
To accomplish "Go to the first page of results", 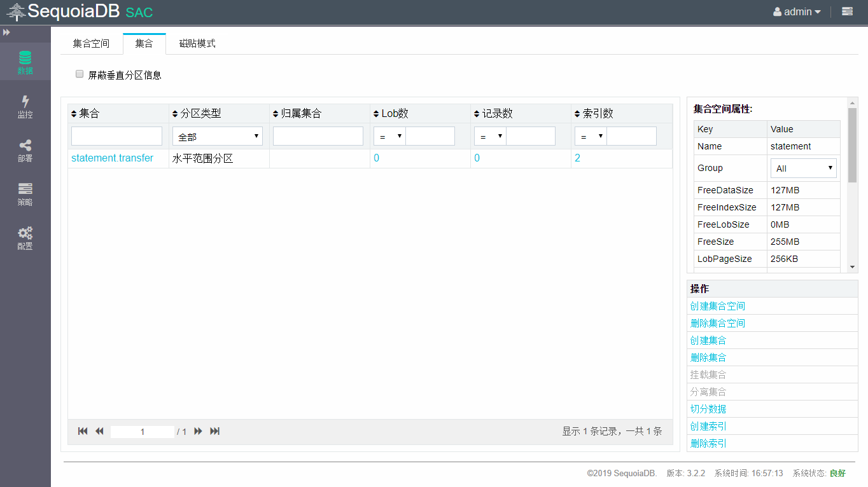I will [x=83, y=431].
